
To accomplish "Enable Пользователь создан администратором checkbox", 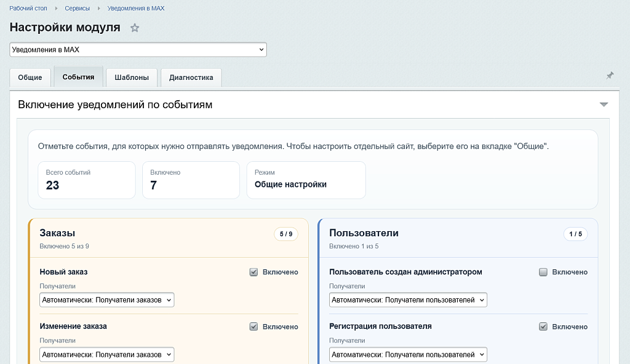I will point(543,272).
